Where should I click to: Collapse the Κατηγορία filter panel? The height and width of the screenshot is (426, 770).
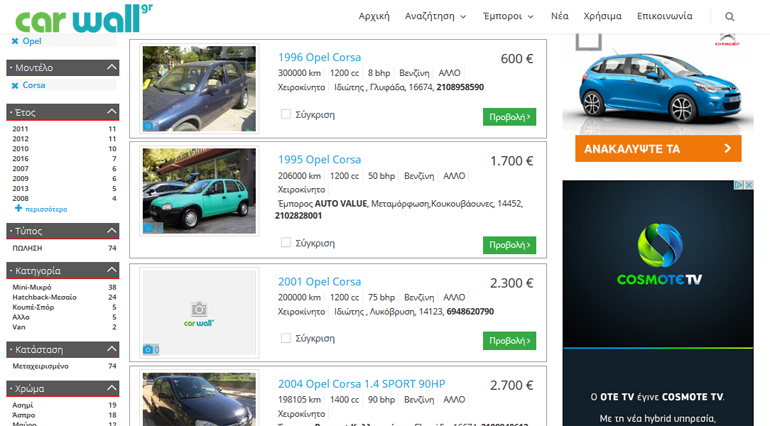pos(112,270)
